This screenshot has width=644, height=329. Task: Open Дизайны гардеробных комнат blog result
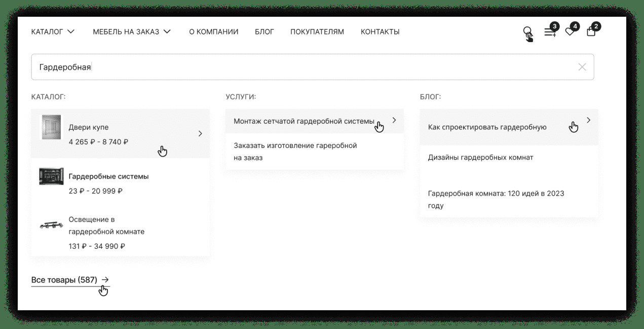(480, 158)
